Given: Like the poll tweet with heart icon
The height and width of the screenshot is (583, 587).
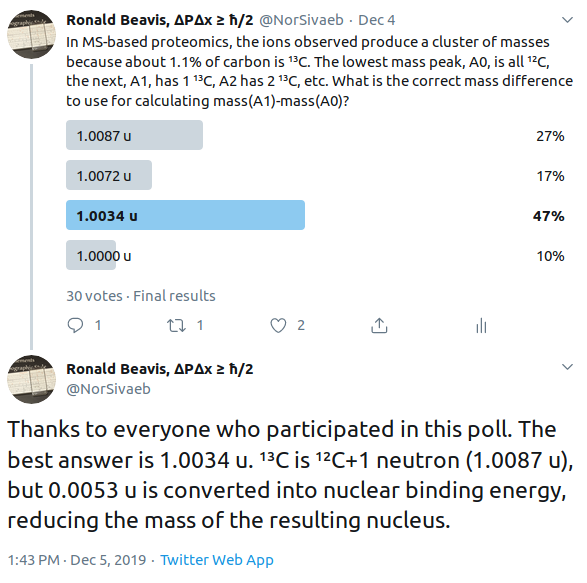Looking at the screenshot, I should (x=278, y=325).
